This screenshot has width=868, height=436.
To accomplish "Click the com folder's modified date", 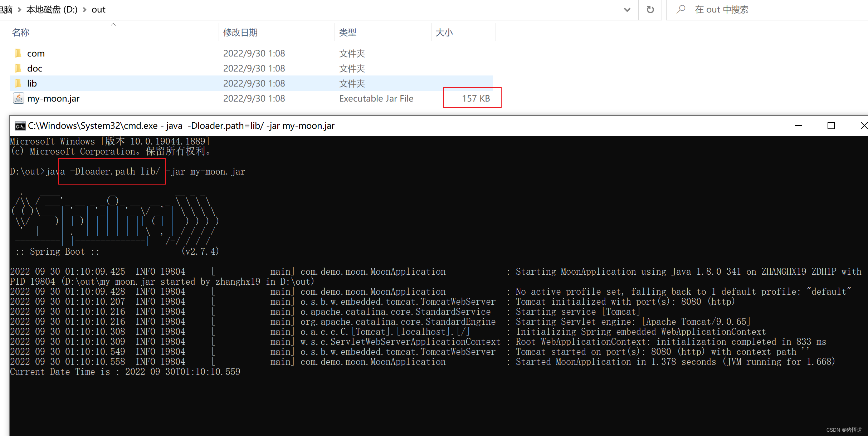I will coord(254,53).
